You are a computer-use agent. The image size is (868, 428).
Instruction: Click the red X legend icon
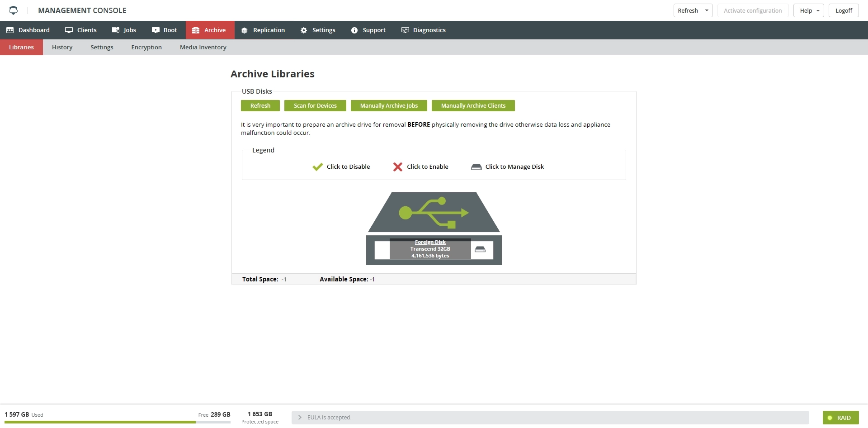(398, 167)
